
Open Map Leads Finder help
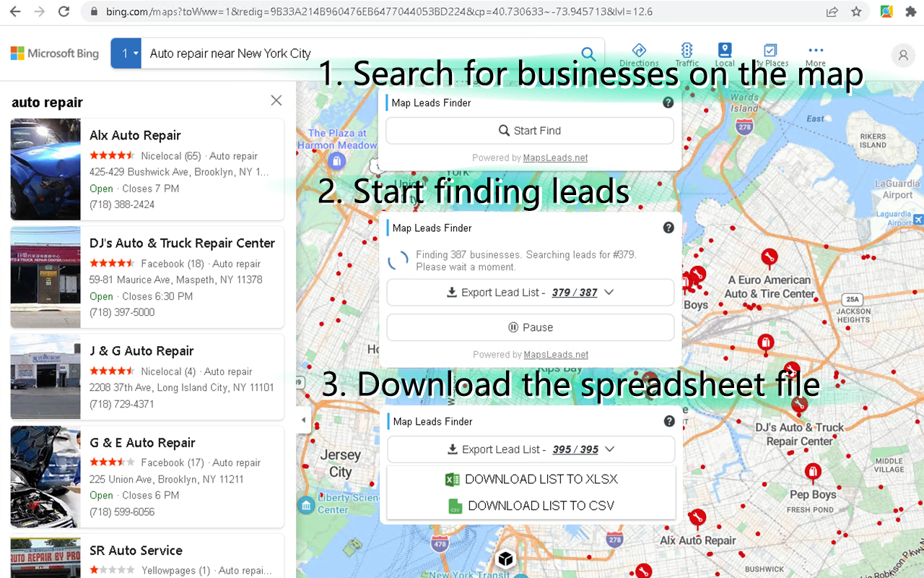tap(668, 103)
